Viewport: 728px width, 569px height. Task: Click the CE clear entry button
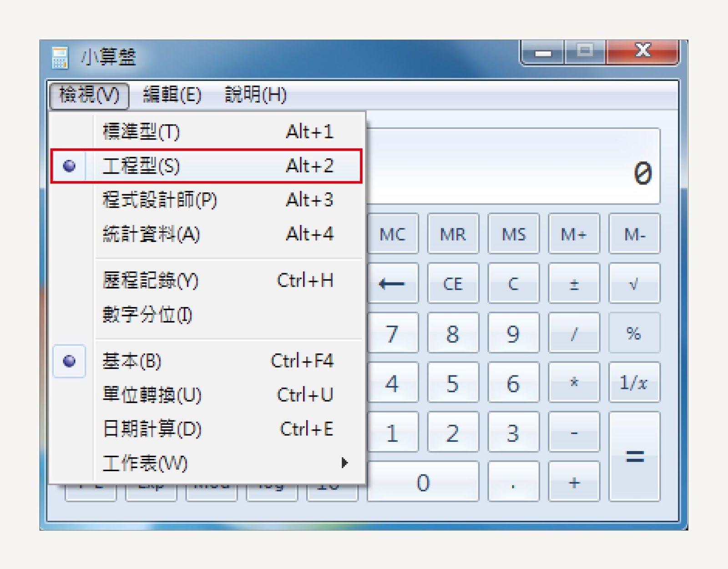click(x=453, y=283)
